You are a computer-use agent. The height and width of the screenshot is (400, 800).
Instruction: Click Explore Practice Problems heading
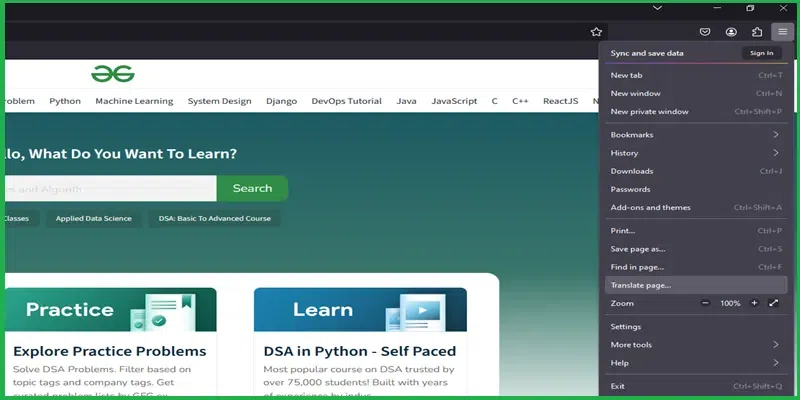point(110,351)
